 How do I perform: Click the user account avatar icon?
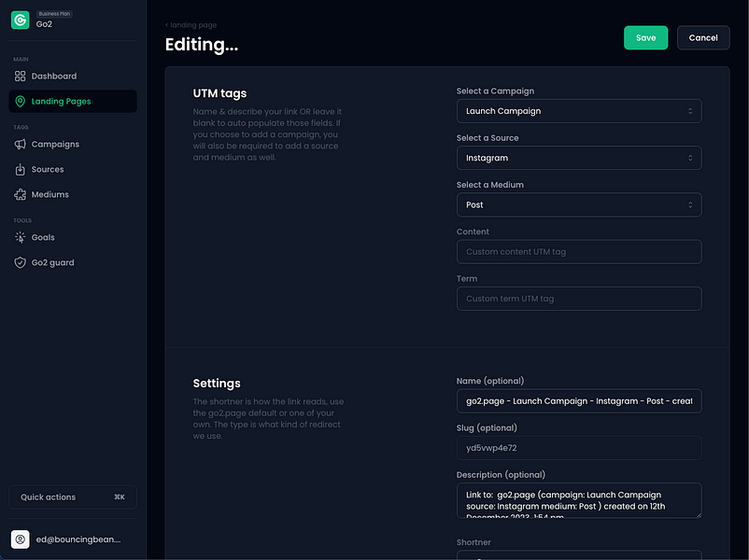21,539
